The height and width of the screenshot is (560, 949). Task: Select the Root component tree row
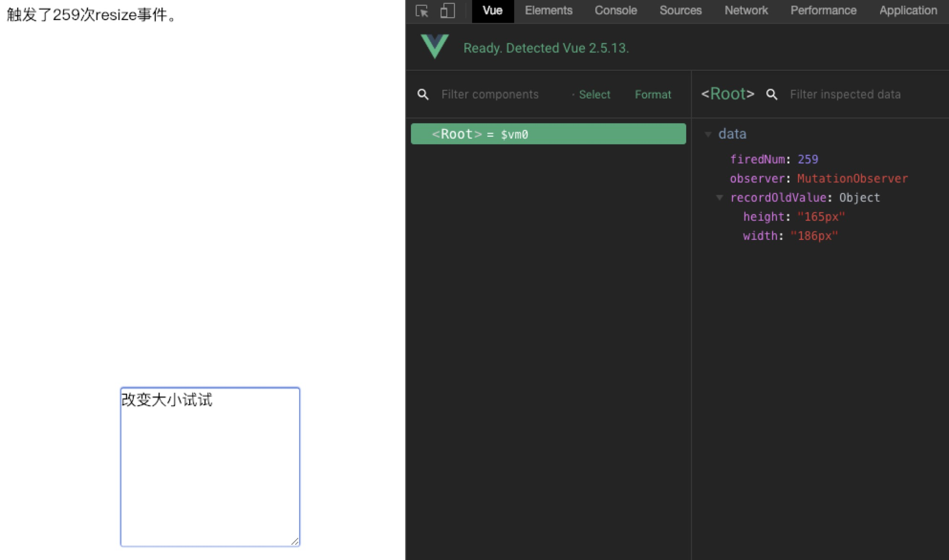[548, 134]
